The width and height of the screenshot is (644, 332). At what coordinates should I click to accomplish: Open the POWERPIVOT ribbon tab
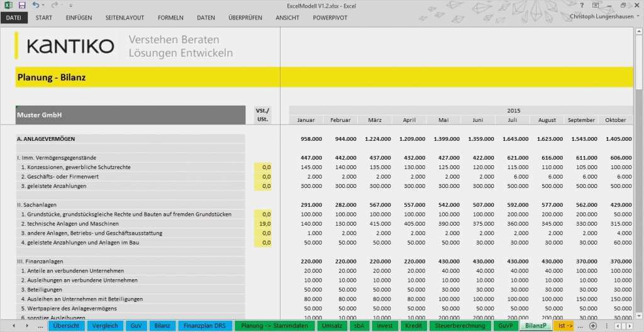[330, 18]
